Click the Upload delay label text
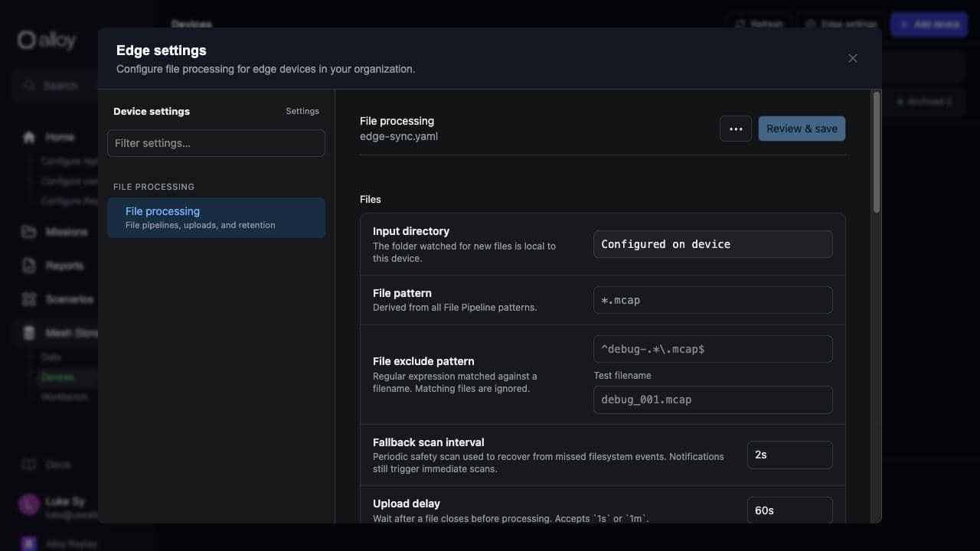 pos(407,504)
